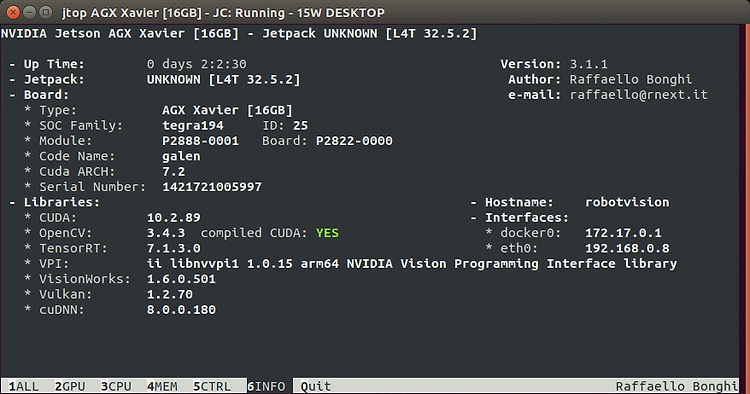
Task: Click the VisionWorks version 1.6.0.501
Action: (181, 279)
